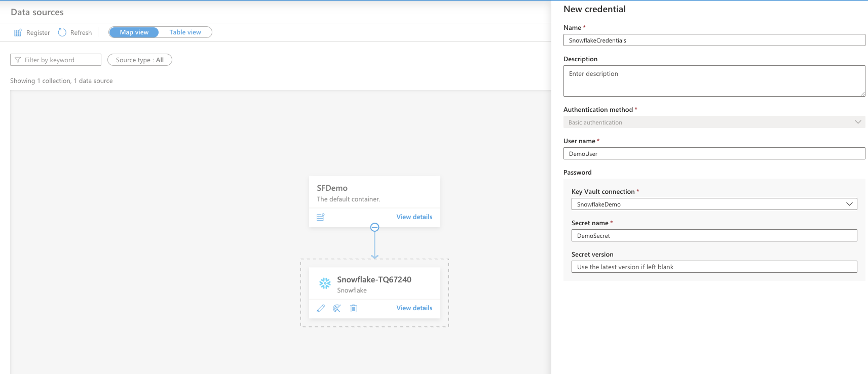The height and width of the screenshot is (374, 868).
Task: Click the Refresh icon in toolbar
Action: [62, 32]
